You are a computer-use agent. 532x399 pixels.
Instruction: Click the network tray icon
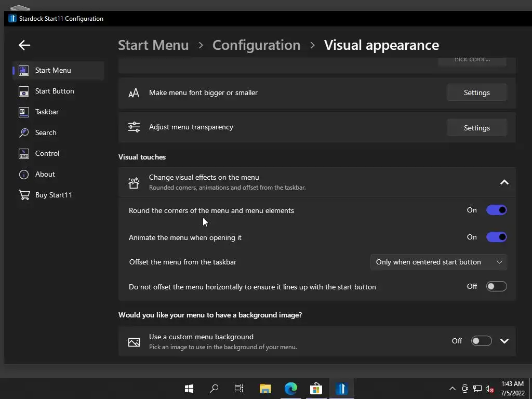click(x=477, y=389)
